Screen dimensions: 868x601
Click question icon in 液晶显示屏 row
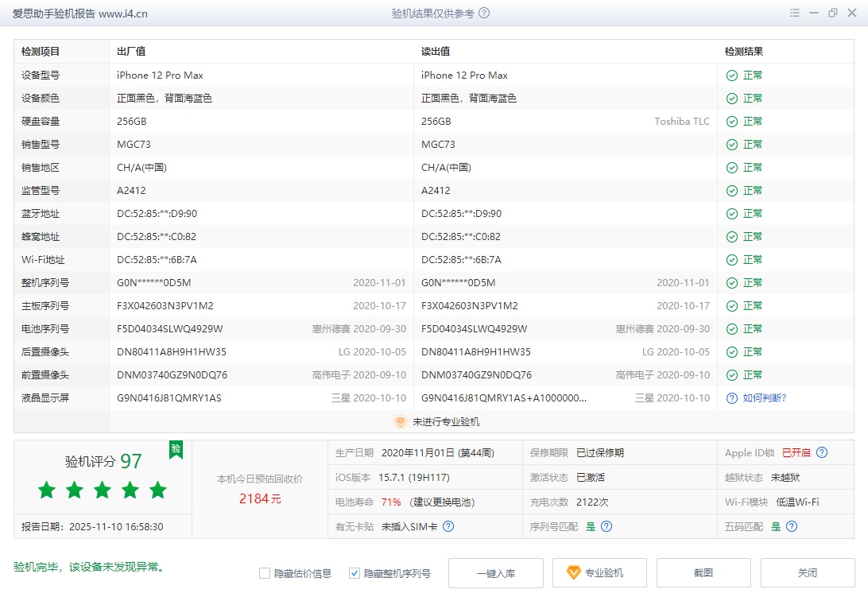click(x=732, y=397)
